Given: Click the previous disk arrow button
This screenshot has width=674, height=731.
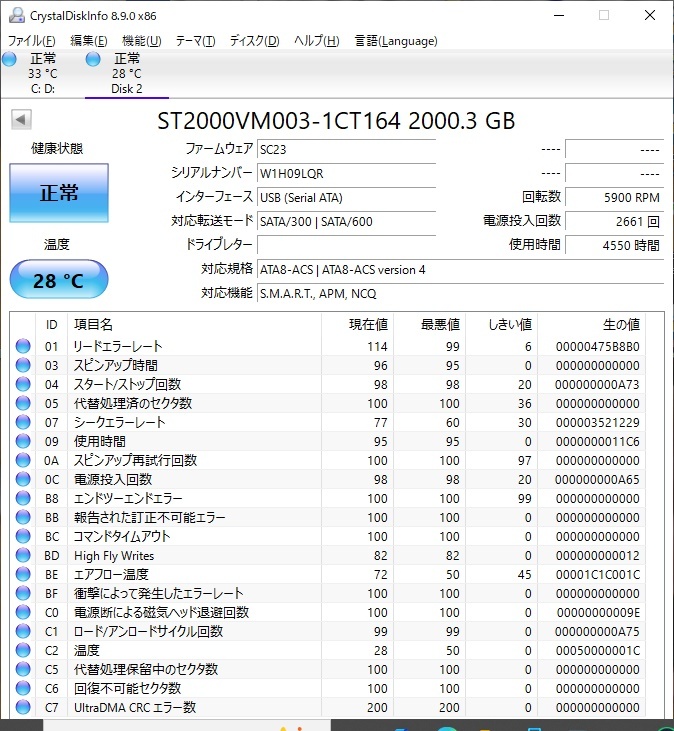Looking at the screenshot, I should 21,119.
